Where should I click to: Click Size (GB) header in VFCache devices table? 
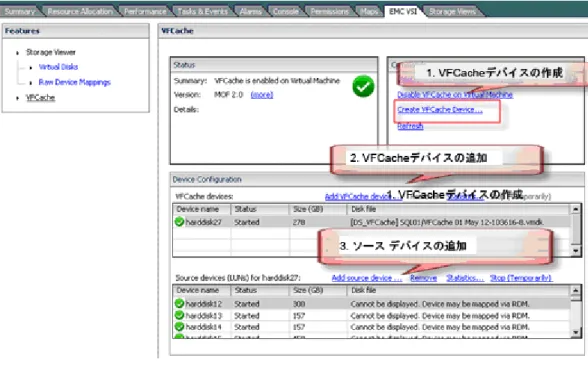point(318,209)
